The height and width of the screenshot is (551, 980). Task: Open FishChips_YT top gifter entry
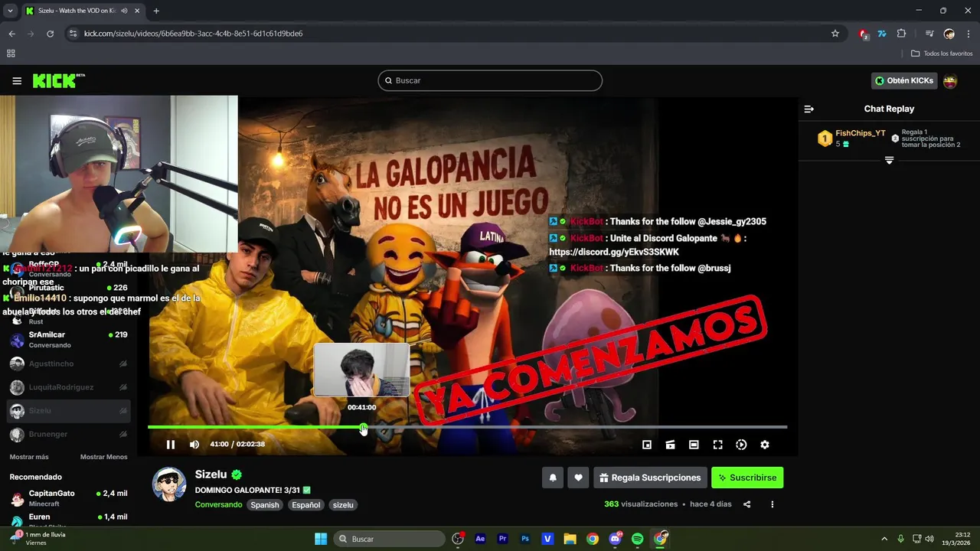point(851,139)
